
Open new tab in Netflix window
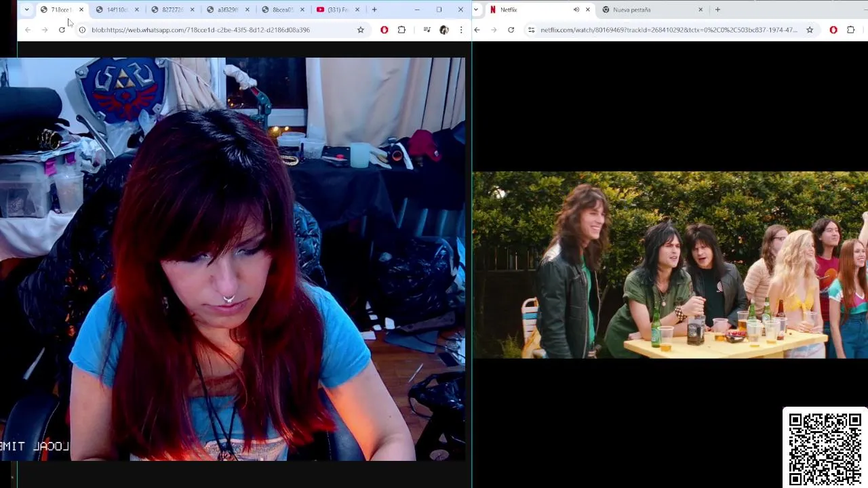(x=717, y=9)
